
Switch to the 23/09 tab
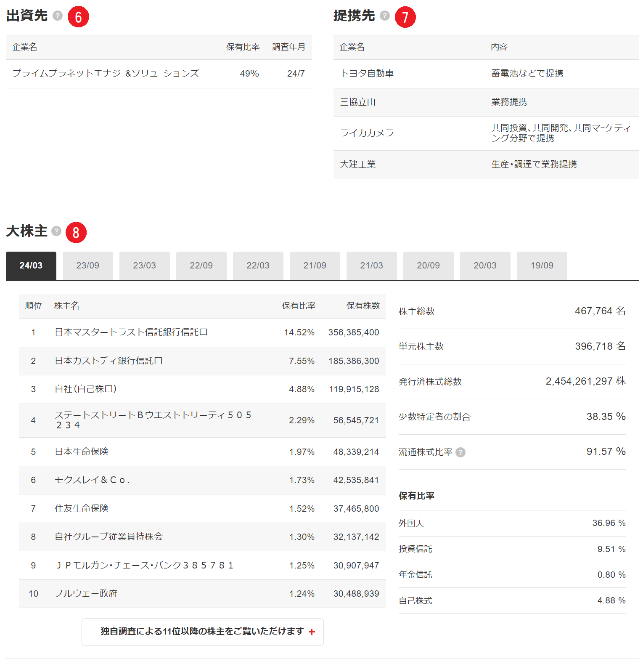pyautogui.click(x=88, y=266)
